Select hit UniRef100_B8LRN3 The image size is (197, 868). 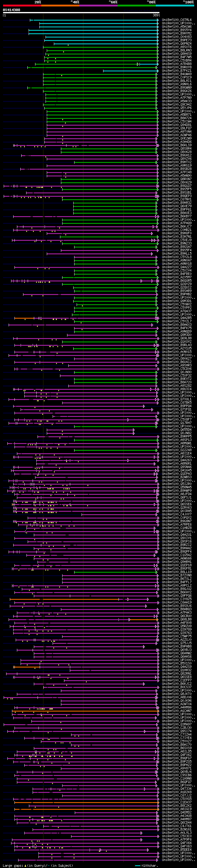[x=176, y=50]
